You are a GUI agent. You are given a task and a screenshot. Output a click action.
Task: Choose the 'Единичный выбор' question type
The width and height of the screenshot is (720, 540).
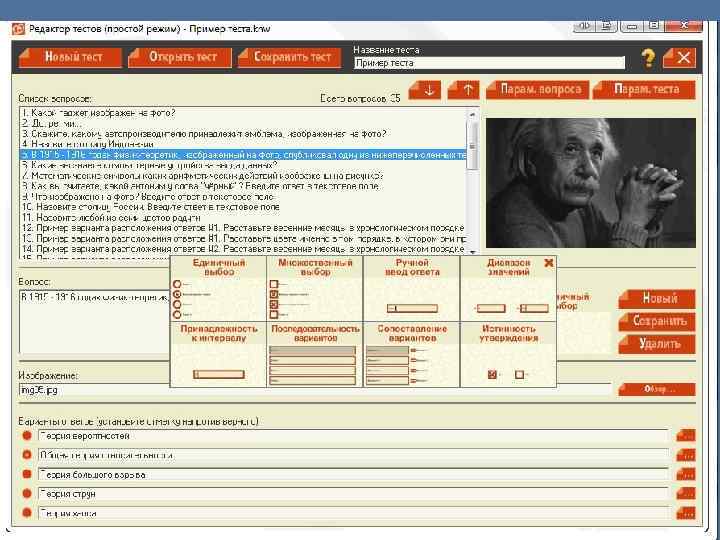pos(219,288)
